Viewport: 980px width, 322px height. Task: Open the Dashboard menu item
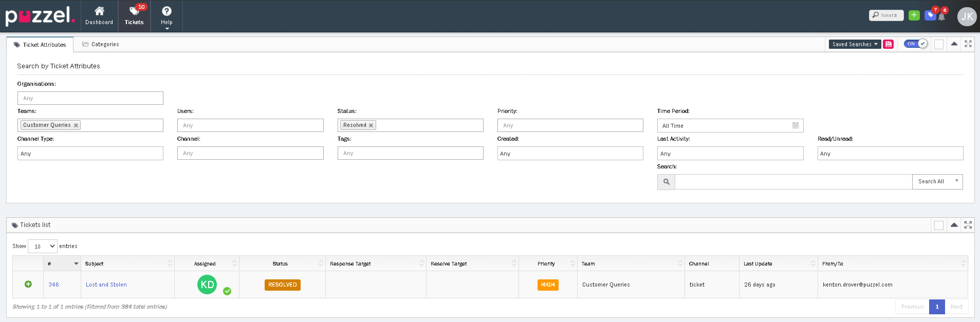(99, 15)
